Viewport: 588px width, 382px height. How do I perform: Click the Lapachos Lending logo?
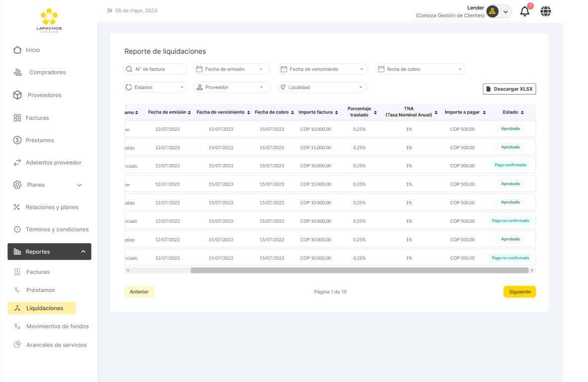(x=49, y=20)
